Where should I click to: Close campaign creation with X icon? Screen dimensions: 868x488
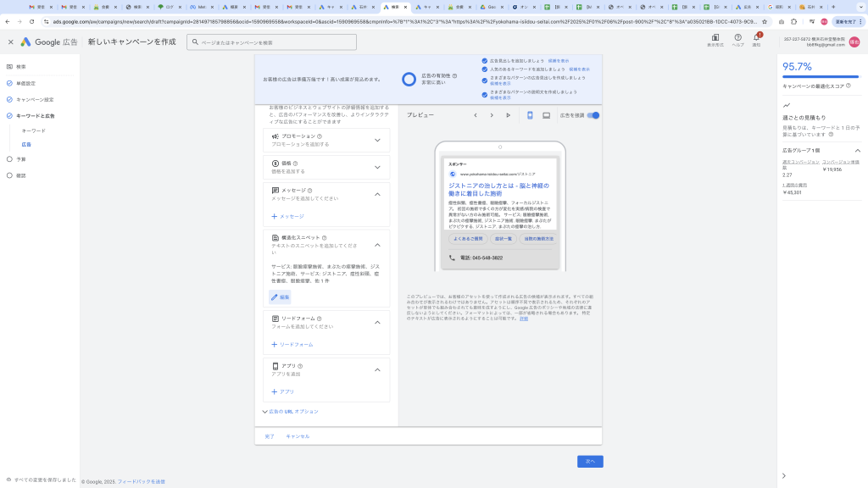tap(11, 42)
